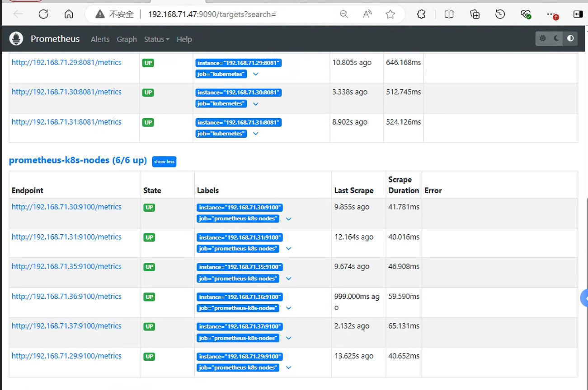This screenshot has width=588, height=390.
Task: Click the Prometheus flame logo
Action: (16, 39)
